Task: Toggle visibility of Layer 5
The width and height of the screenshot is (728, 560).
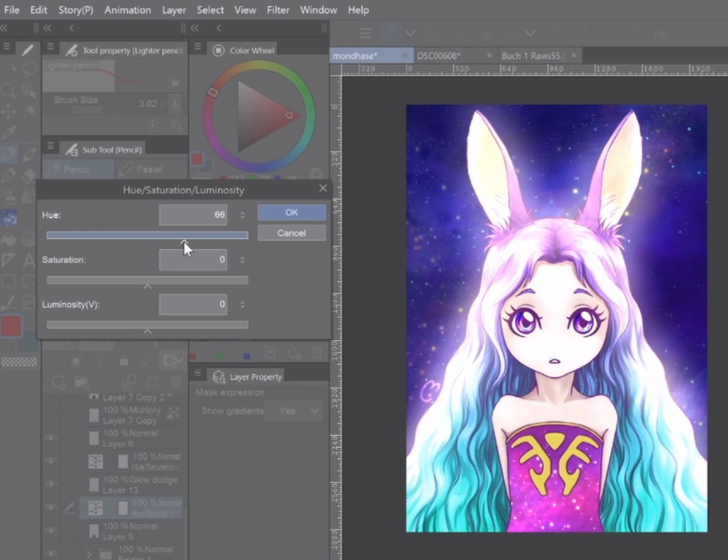Action: coord(51,531)
